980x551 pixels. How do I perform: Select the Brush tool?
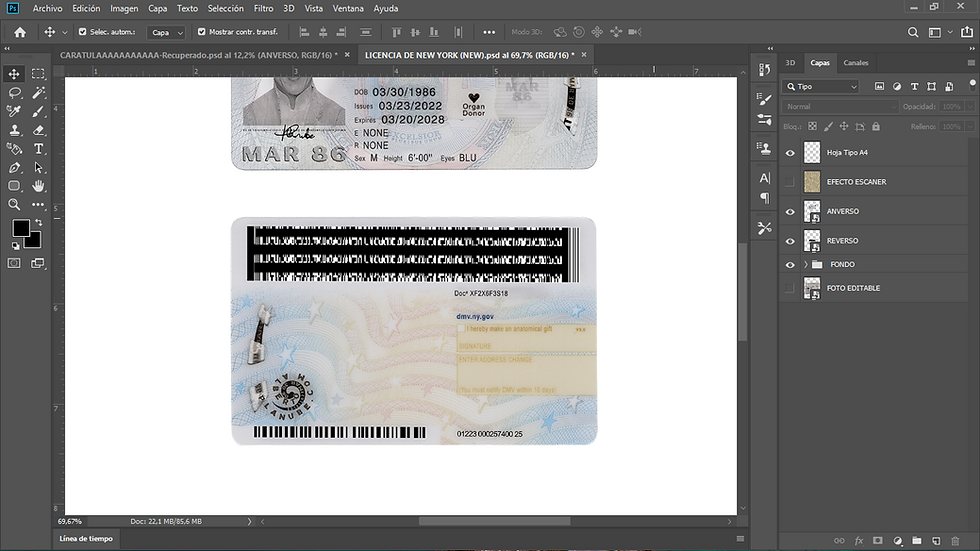[x=38, y=111]
